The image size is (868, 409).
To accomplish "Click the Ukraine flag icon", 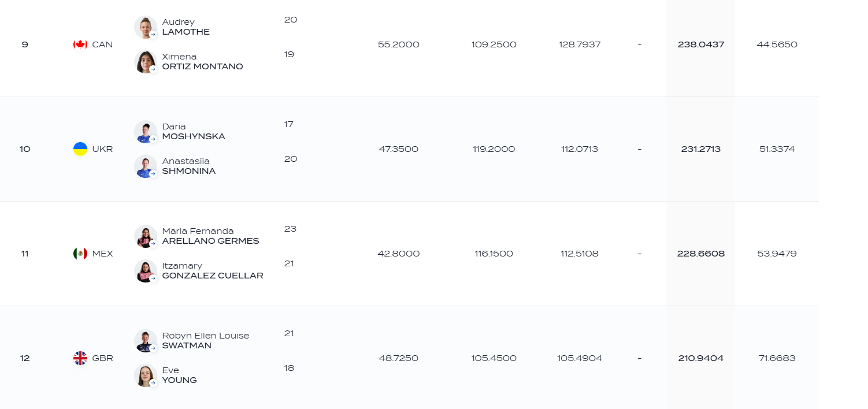I will tap(80, 149).
